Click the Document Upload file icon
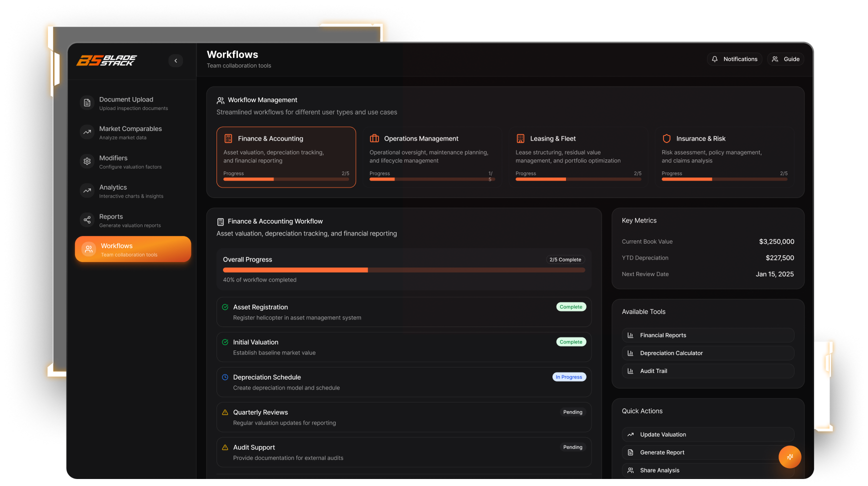This screenshot has height=486, width=868. point(87,103)
